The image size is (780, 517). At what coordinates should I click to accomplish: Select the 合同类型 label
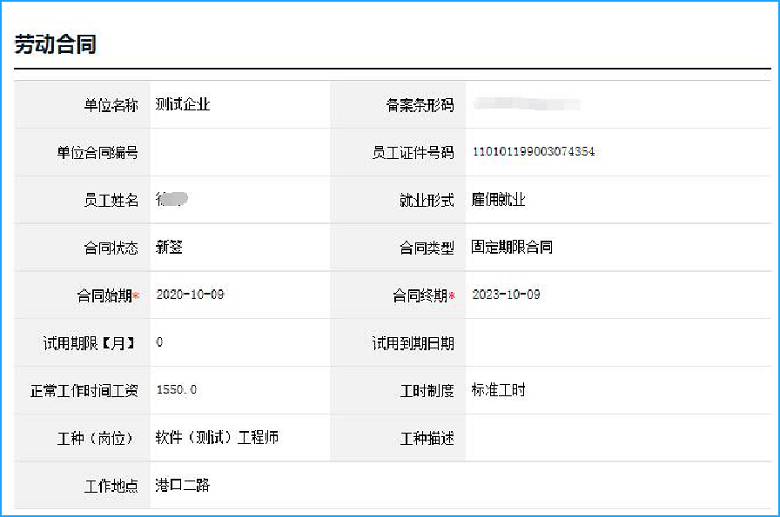[427, 248]
